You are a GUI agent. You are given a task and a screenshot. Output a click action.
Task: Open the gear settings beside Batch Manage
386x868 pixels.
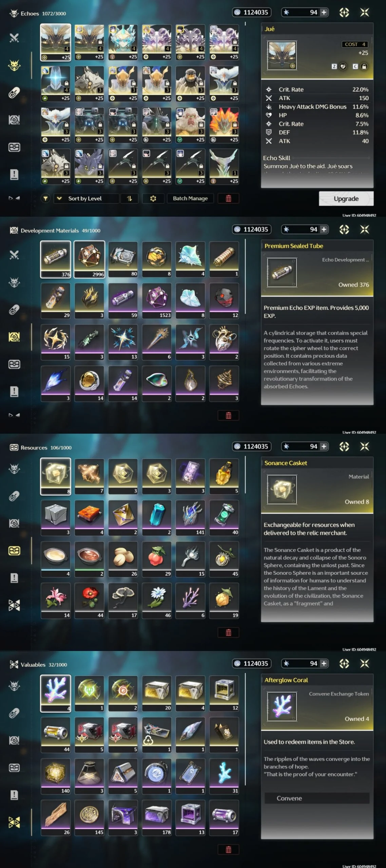click(153, 198)
